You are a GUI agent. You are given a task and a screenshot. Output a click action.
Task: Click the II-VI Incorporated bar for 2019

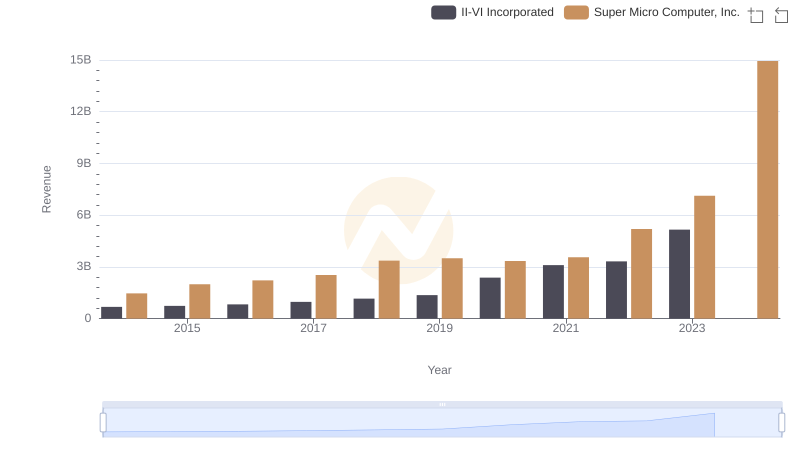point(427,306)
